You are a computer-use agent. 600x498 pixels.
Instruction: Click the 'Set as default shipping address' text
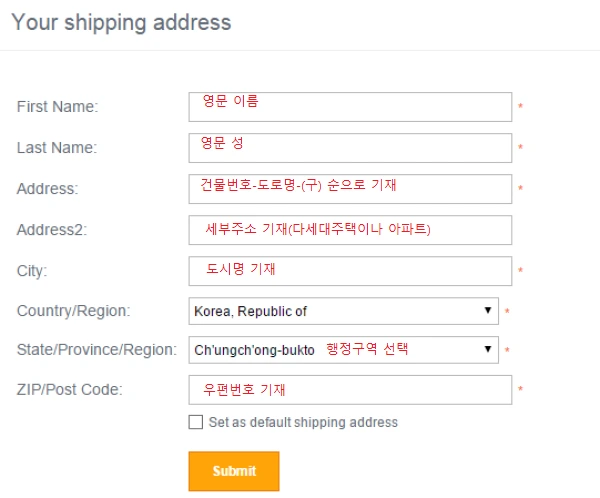click(303, 422)
